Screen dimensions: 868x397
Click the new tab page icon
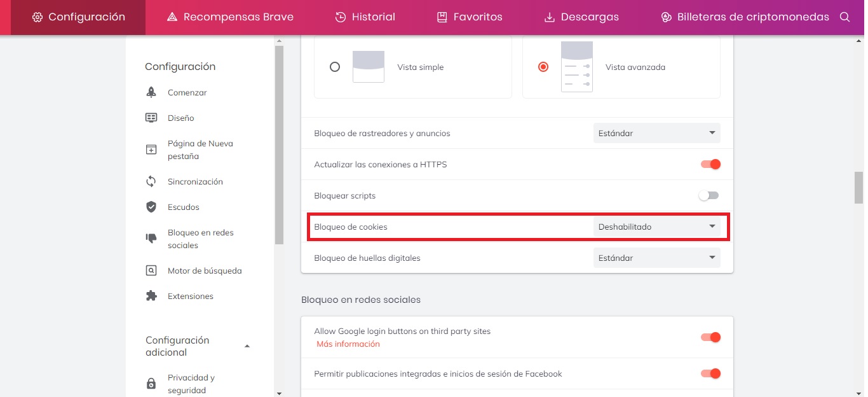[151, 150]
